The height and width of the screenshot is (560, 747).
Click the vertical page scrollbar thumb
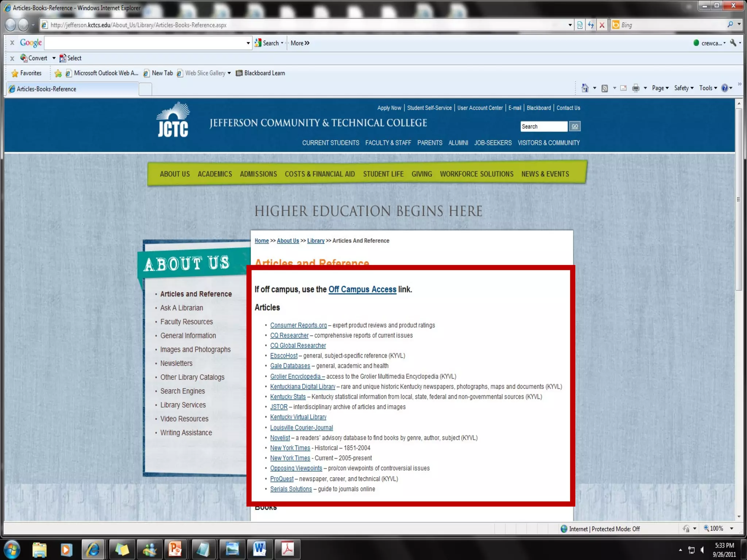(x=739, y=199)
